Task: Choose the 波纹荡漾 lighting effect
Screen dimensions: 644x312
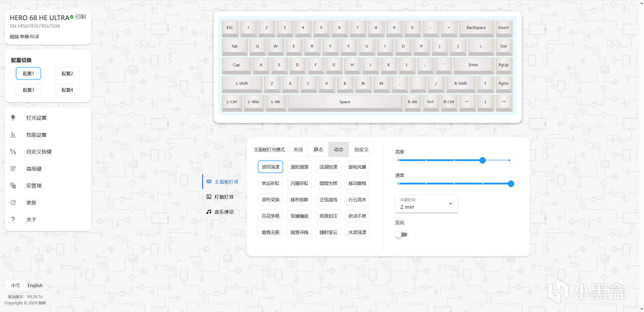Action: 271,167
